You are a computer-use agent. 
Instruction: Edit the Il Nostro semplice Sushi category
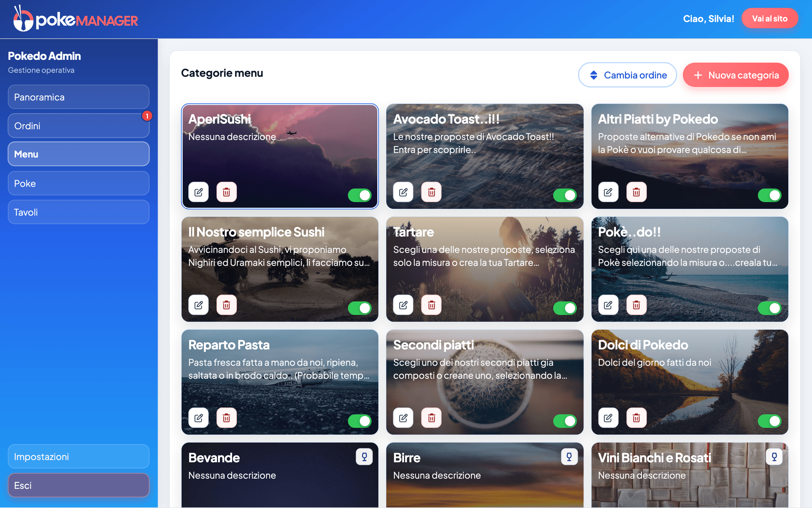point(198,305)
